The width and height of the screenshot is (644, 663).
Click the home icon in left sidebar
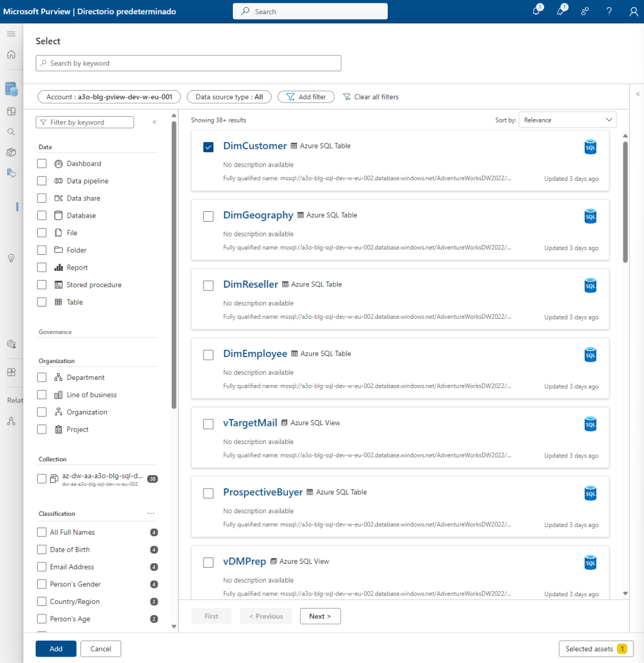[11, 54]
